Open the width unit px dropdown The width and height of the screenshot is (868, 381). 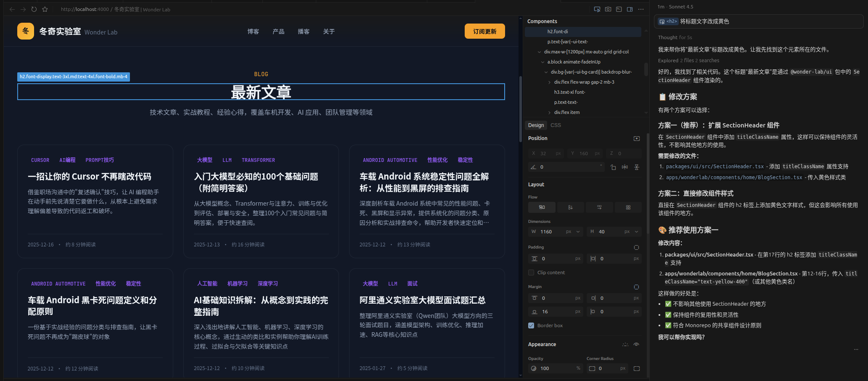pyautogui.click(x=573, y=232)
